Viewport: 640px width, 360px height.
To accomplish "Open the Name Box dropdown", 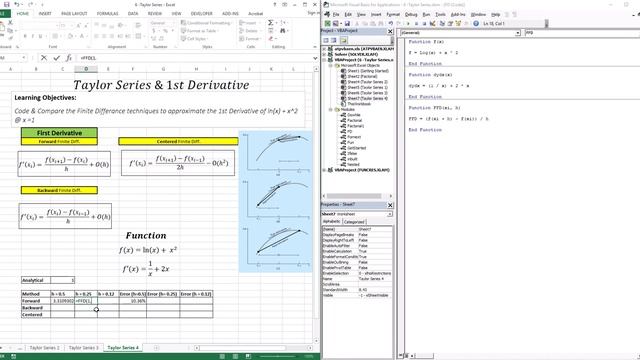I will (x=24, y=58).
